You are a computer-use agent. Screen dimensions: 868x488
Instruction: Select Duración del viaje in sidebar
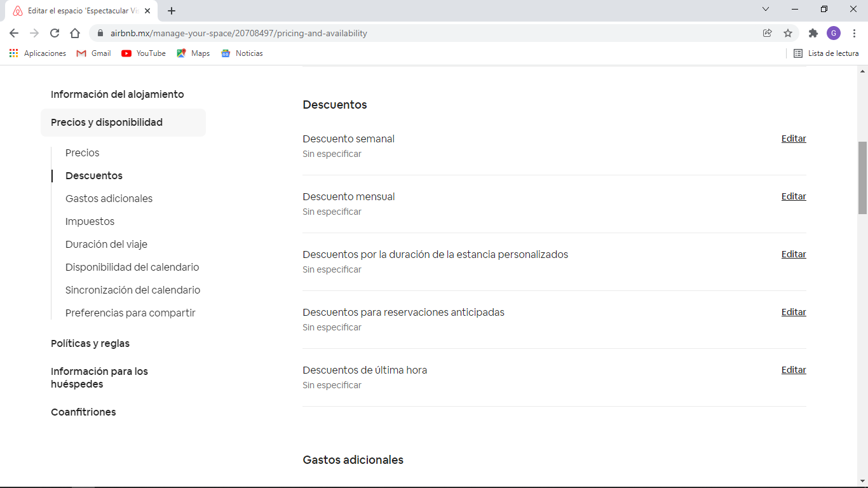click(106, 244)
